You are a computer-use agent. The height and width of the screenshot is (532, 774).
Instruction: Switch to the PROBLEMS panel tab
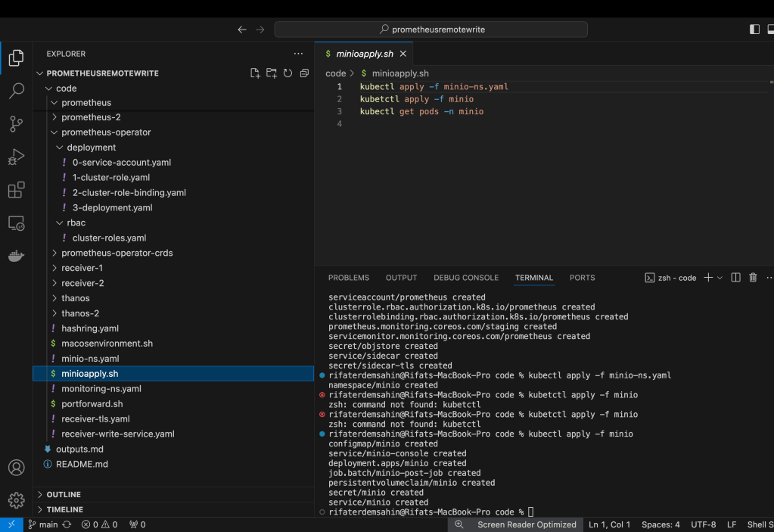tap(349, 278)
